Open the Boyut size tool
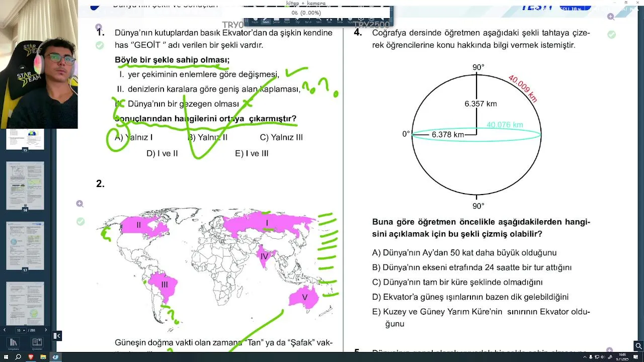Image resolution: width=644 pixels, height=362 pixels. pos(287,21)
